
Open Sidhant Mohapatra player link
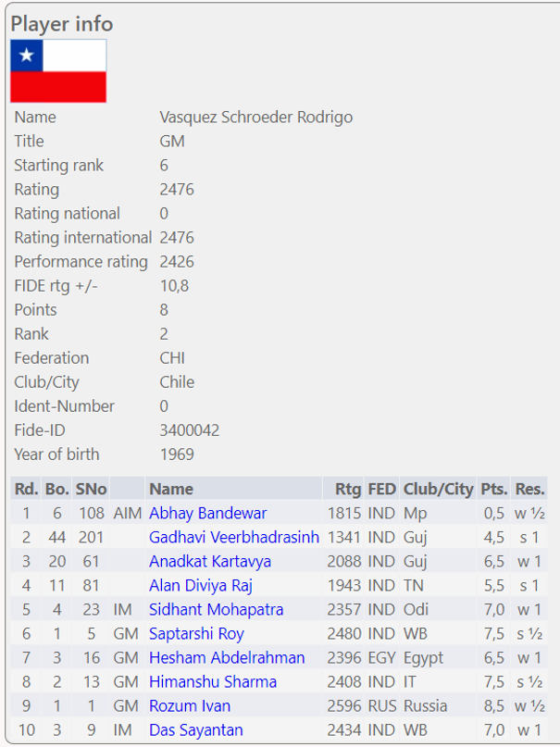[216, 609]
